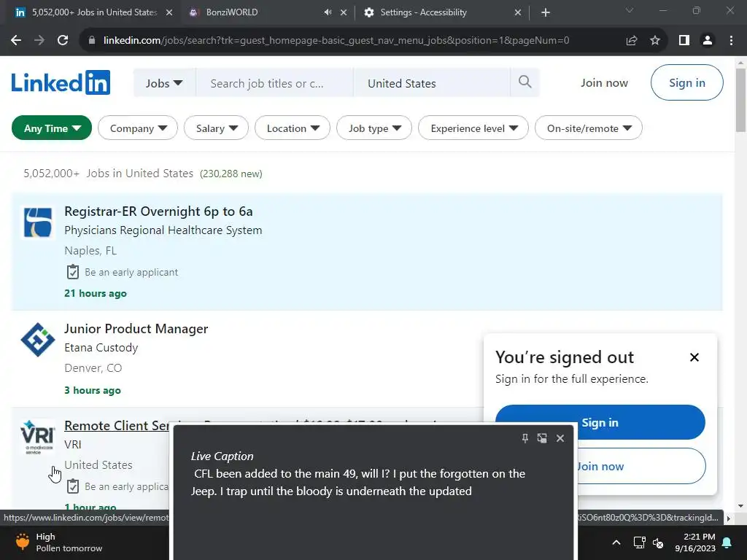Click the search magnifier icon
The height and width of the screenshot is (560, 747).
[x=525, y=82]
